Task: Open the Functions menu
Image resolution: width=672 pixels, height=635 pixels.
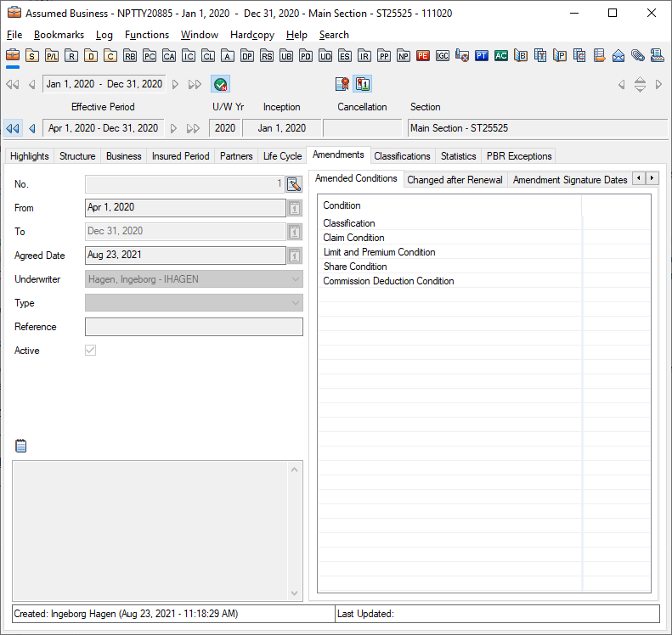Action: [146, 35]
